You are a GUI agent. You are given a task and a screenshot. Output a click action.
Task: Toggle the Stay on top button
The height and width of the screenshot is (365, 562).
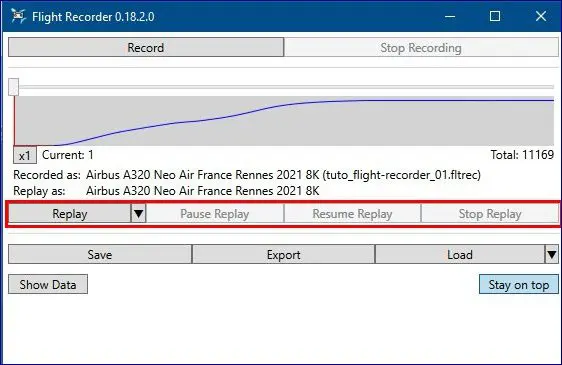pos(519,285)
